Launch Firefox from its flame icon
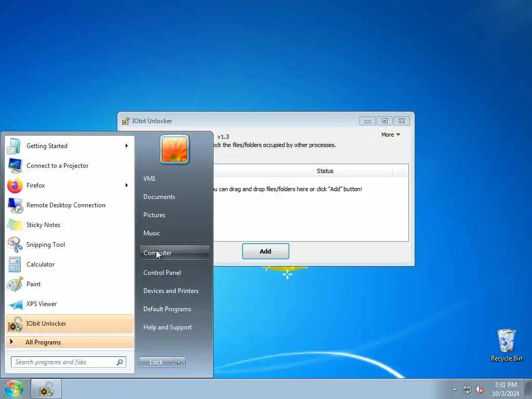Viewport: 532px width, 399px height. tap(15, 185)
